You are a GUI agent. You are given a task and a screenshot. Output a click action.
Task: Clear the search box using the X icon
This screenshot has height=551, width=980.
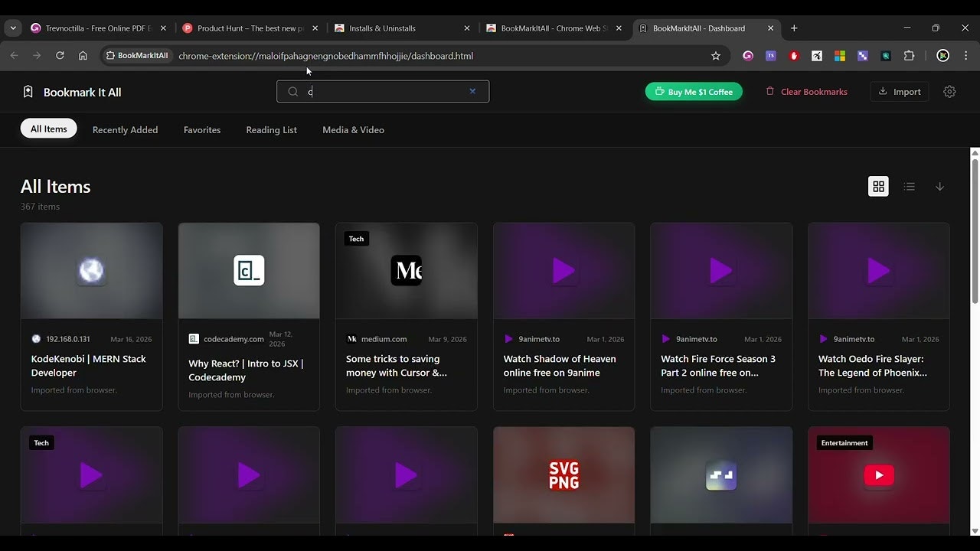[x=472, y=91]
